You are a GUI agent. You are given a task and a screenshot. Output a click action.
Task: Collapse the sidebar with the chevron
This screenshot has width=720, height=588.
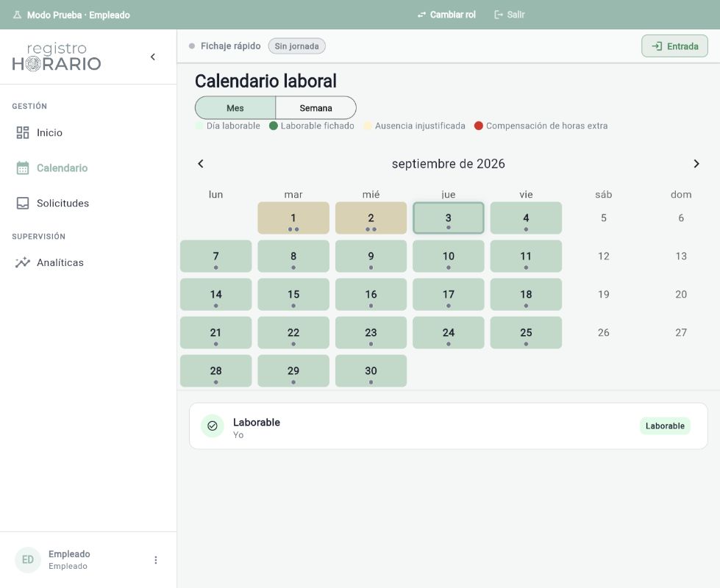click(x=153, y=57)
